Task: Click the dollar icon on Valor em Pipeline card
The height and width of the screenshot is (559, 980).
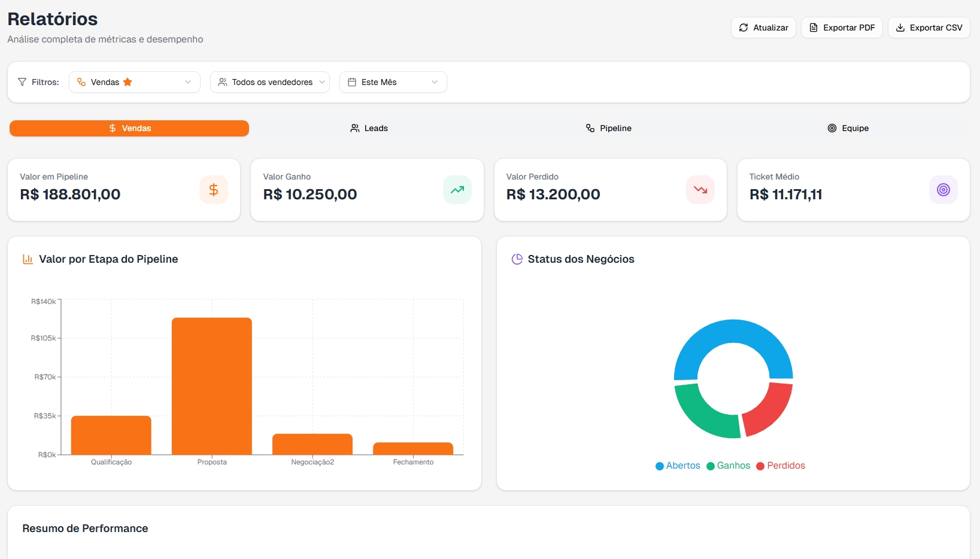Action: click(214, 190)
